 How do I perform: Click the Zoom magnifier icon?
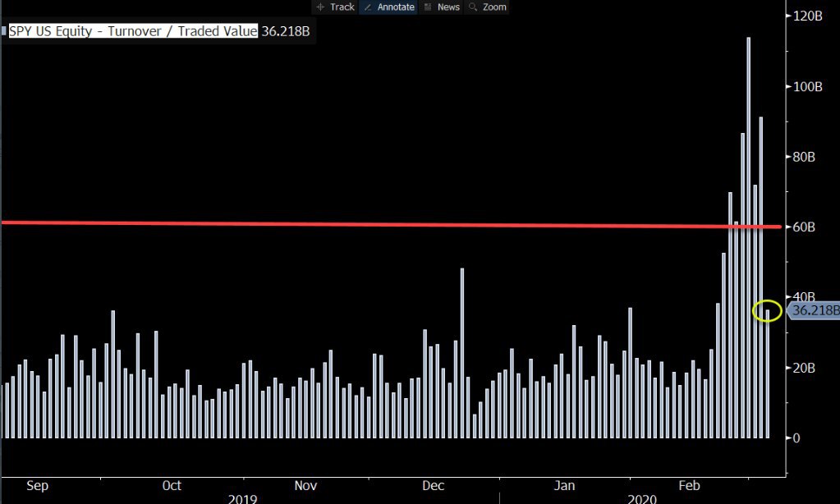(473, 7)
